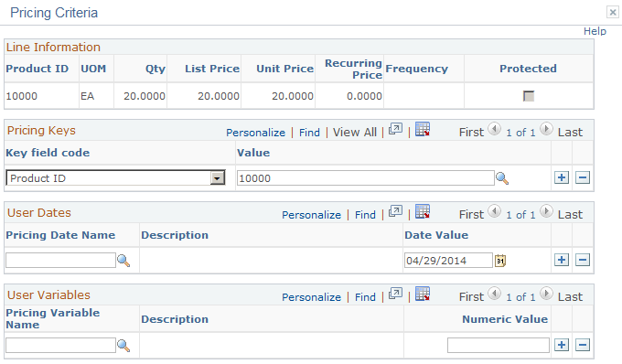Click the Pricing Date Name input field

coord(60,261)
